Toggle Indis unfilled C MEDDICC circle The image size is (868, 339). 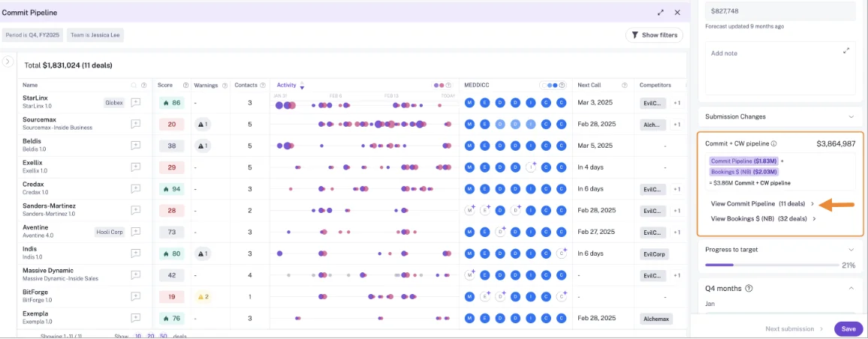point(562,253)
